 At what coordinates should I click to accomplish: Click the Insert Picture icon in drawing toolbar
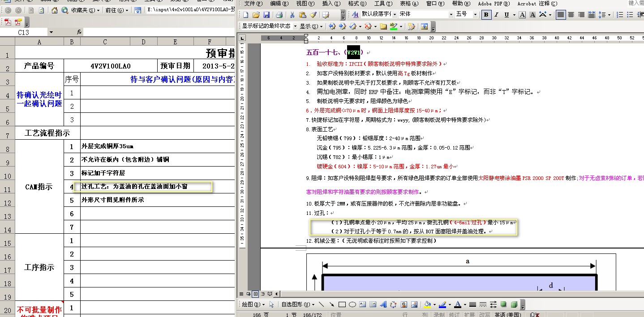tap(414, 304)
